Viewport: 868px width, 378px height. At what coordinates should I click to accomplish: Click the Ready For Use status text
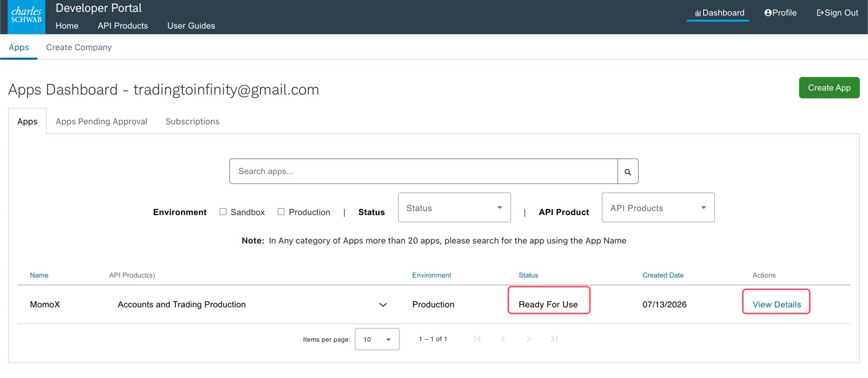548,304
